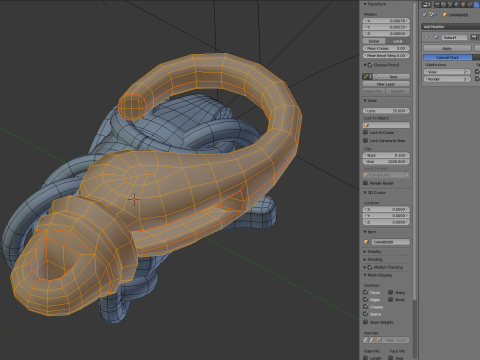The height and width of the screenshot is (360, 480).
Task: Edit Median X value field
Action: pyautogui.click(x=386, y=21)
